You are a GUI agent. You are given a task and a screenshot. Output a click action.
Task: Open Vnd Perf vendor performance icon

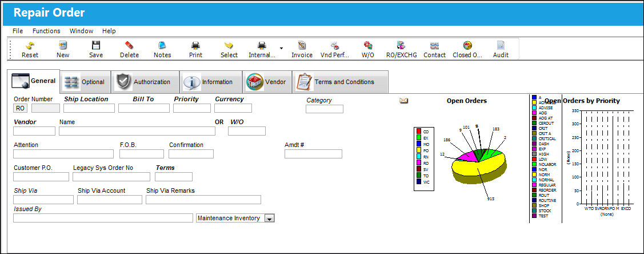click(335, 46)
